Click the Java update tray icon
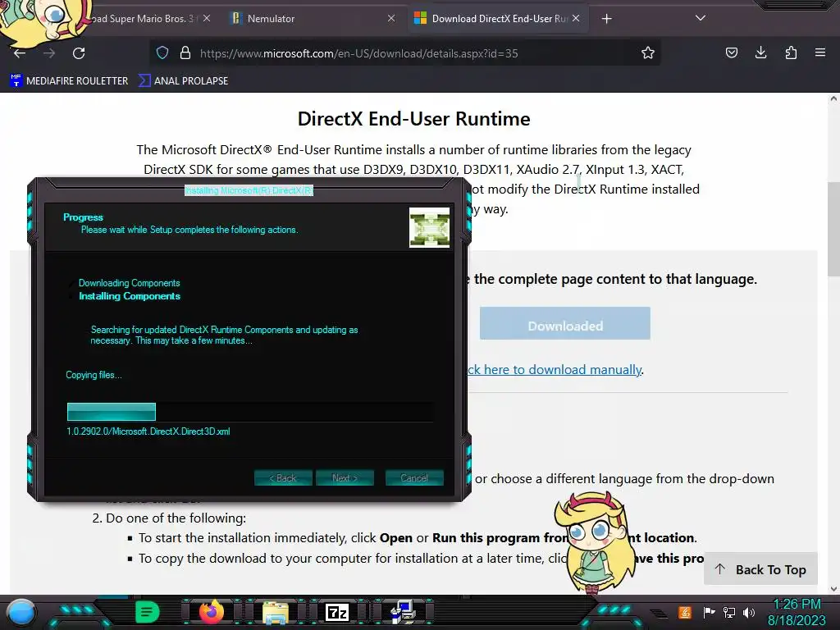Screen dimensions: 840x630 pos(685,612)
